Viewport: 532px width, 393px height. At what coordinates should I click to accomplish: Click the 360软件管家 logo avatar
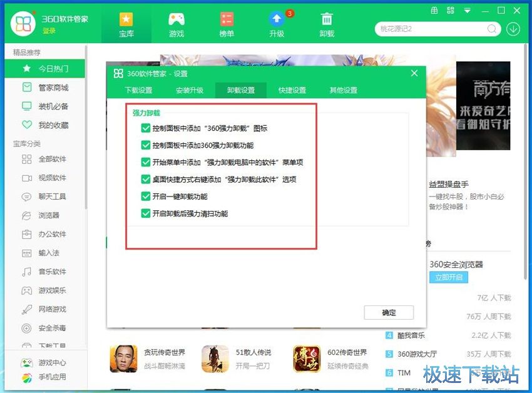coord(23,24)
